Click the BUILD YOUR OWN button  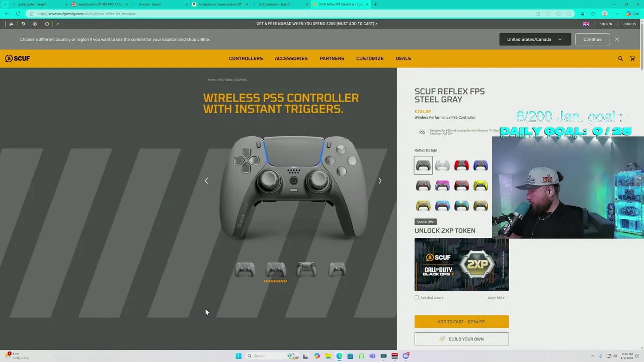461,339
